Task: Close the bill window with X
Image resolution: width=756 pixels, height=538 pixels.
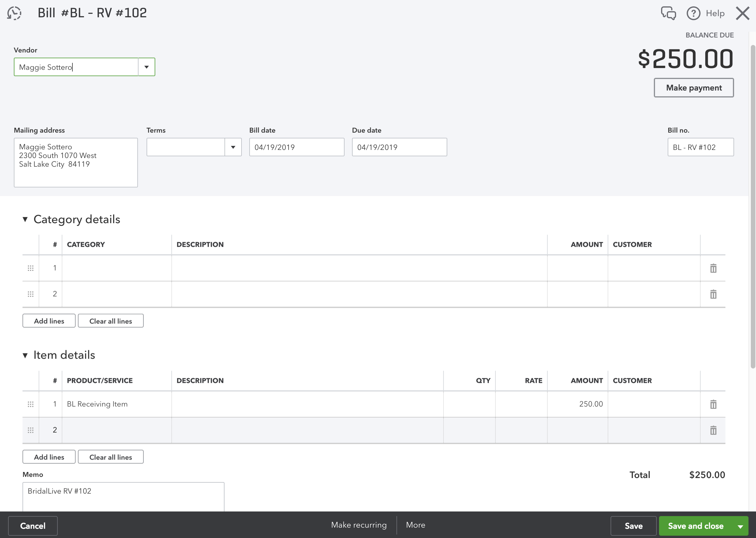Action: [x=742, y=13]
